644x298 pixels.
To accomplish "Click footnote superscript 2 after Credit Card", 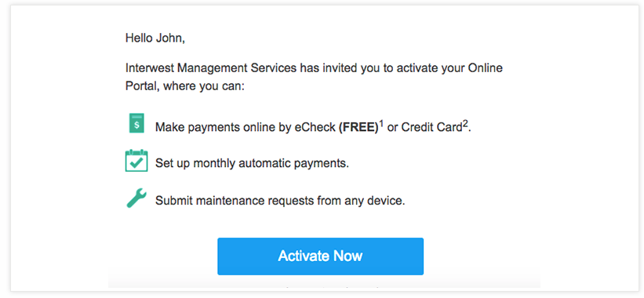I will (x=465, y=123).
